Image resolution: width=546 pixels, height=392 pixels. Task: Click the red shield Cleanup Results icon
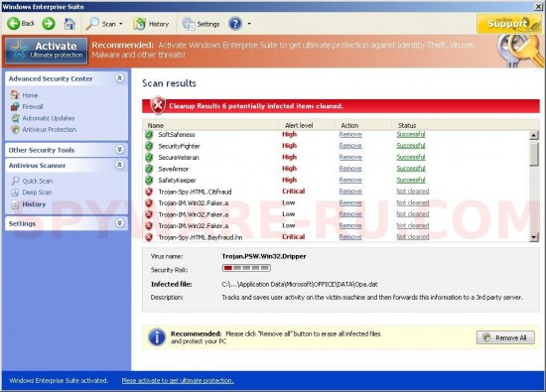[x=158, y=105]
